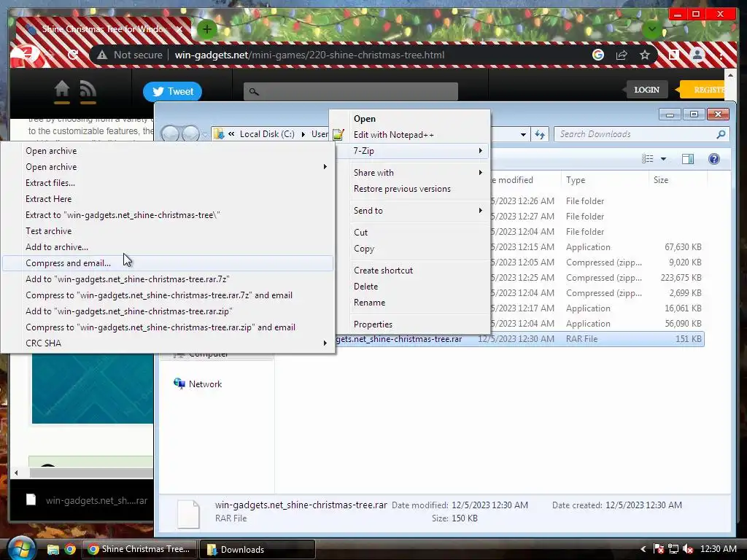Expand the second Open archive submenu arrow
This screenshot has width=747, height=560.
click(325, 167)
